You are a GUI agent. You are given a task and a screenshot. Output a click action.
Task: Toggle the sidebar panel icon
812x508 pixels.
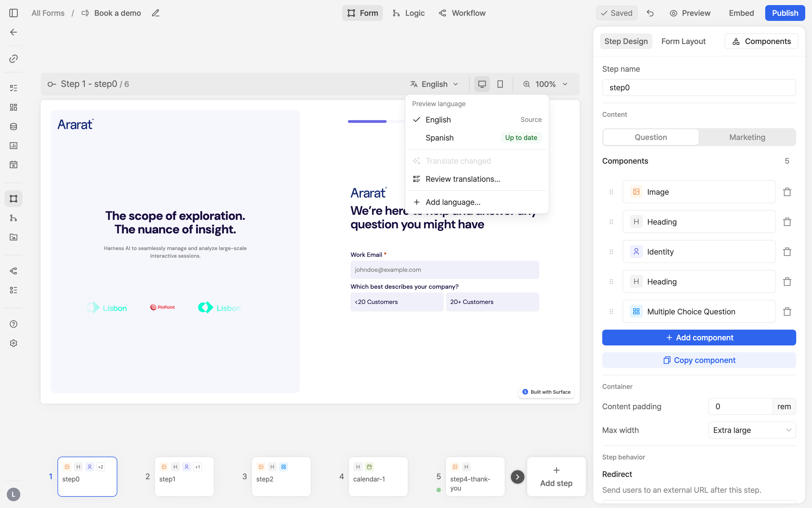(x=14, y=13)
